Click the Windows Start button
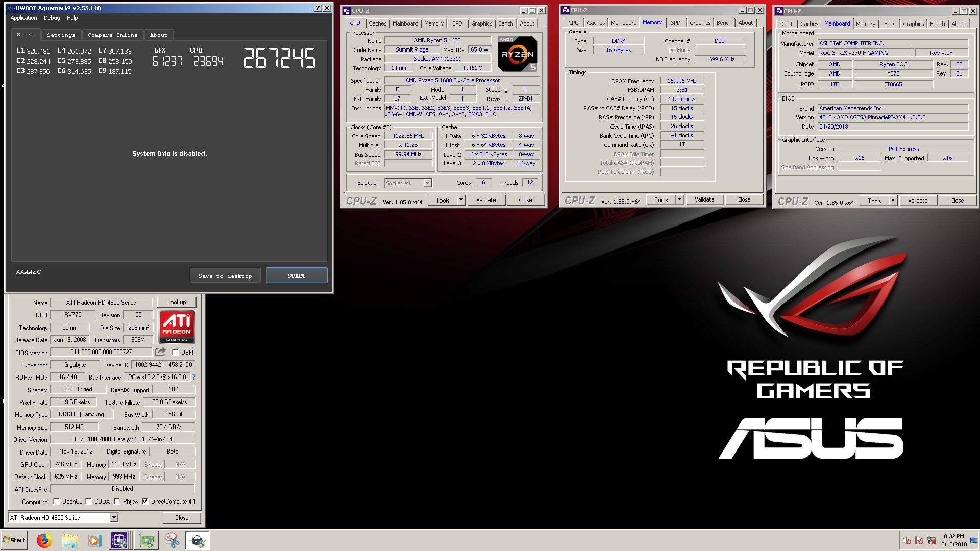The width and height of the screenshot is (980, 551). point(14,540)
